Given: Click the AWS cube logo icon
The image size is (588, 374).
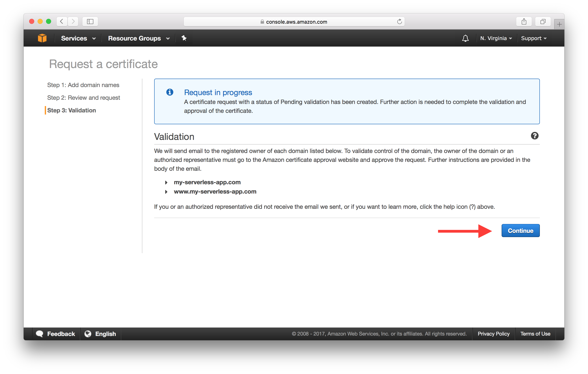Looking at the screenshot, I should (x=42, y=38).
